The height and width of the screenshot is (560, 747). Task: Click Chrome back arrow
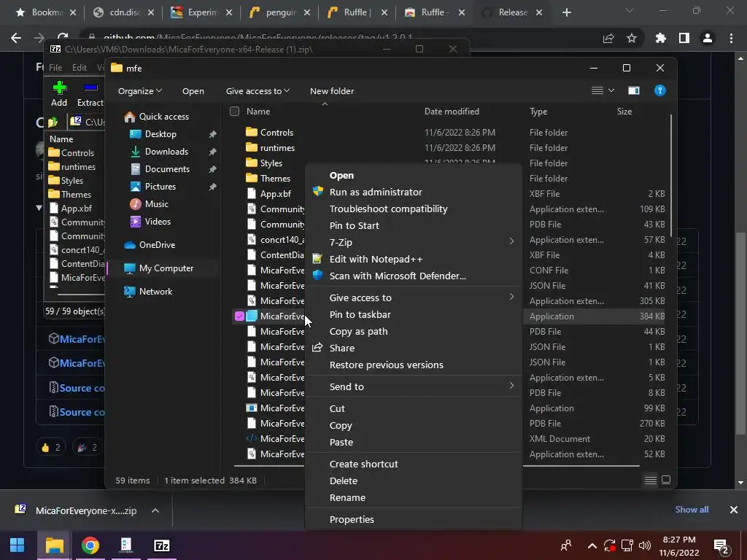[x=16, y=38]
